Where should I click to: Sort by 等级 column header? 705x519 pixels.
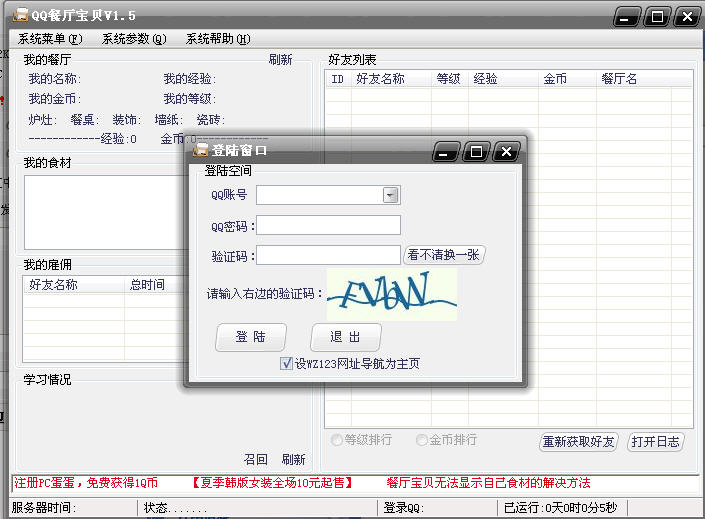450,79
